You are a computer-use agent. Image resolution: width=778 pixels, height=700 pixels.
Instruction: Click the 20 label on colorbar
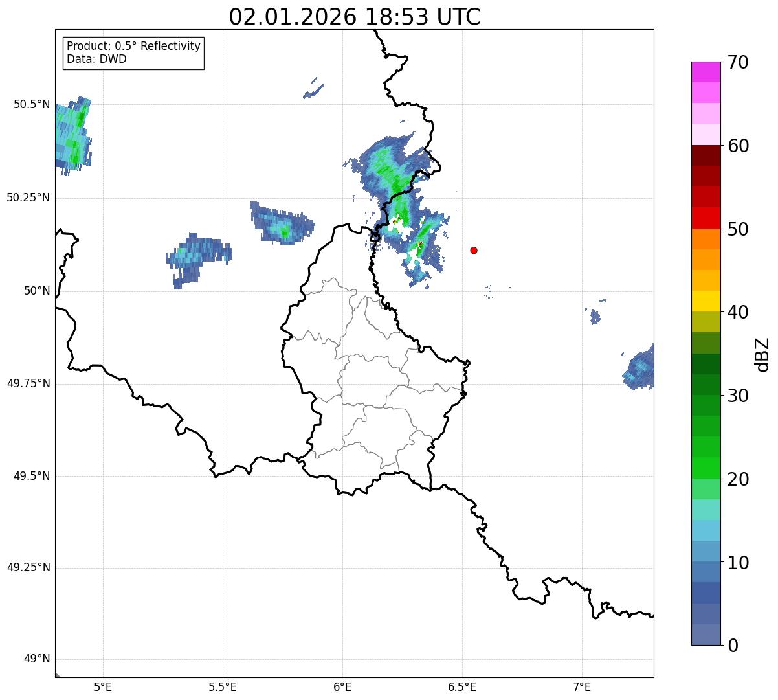coord(738,479)
